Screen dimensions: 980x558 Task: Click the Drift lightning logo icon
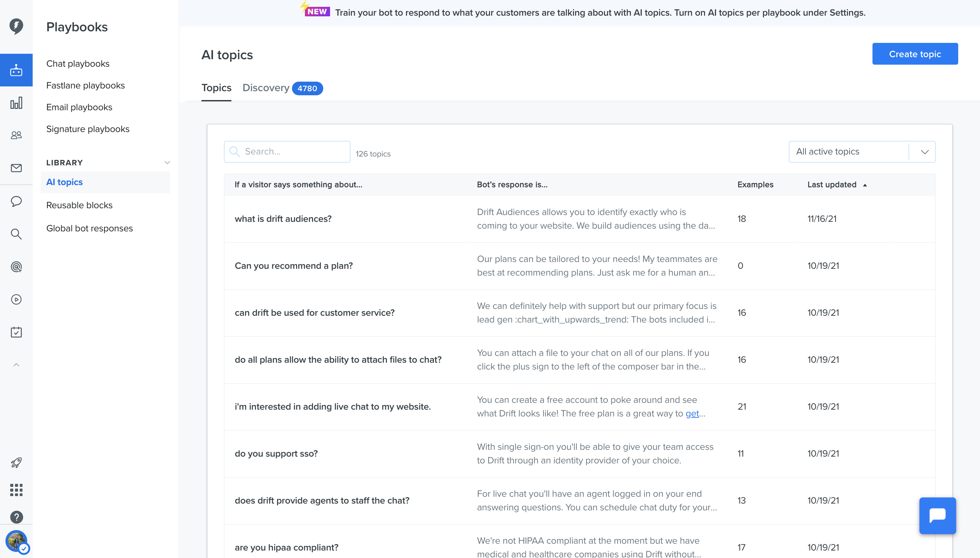point(16,26)
